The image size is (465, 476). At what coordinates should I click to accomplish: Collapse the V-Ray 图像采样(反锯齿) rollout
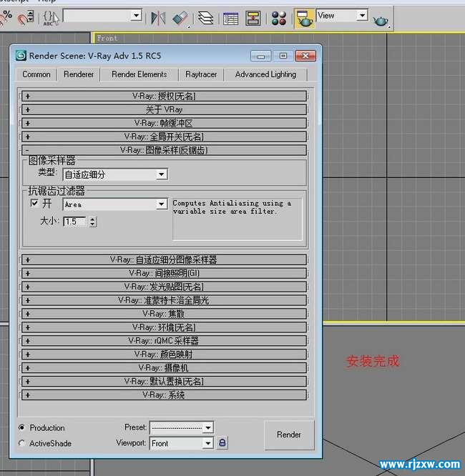tap(164, 150)
